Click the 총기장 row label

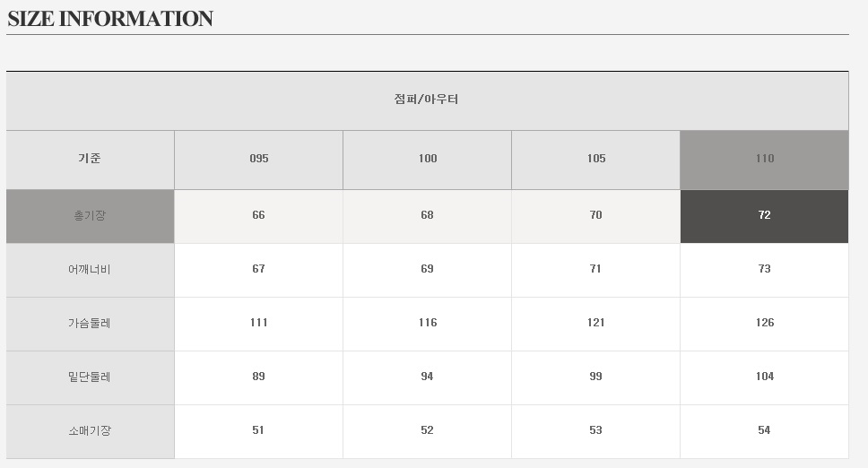click(90, 215)
